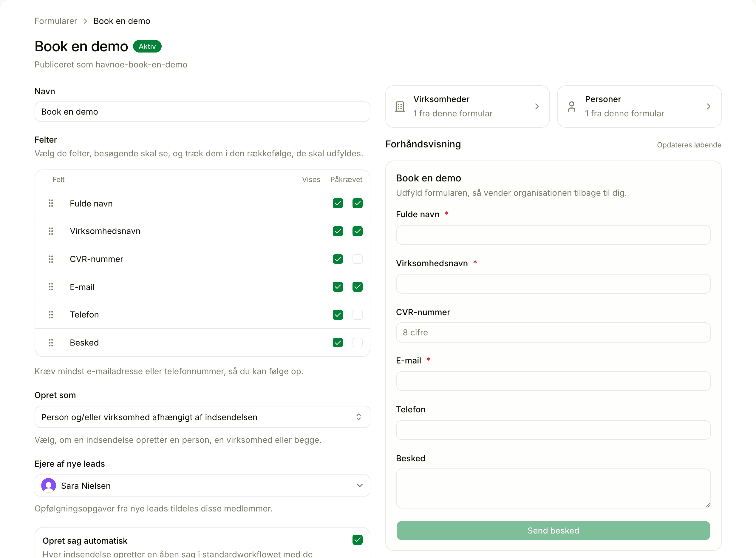The image size is (756, 558).
Task: Uncheck Påkrævet for E-mail field row
Action: coord(357,287)
